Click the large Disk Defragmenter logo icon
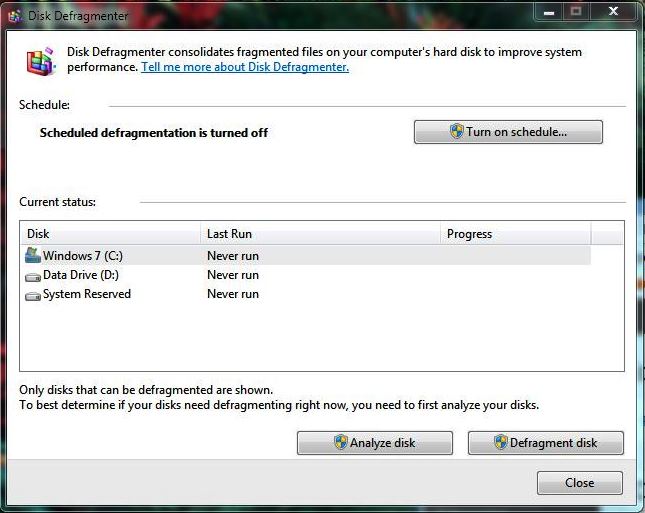Viewport: 645px width, 513px height. 40,61
